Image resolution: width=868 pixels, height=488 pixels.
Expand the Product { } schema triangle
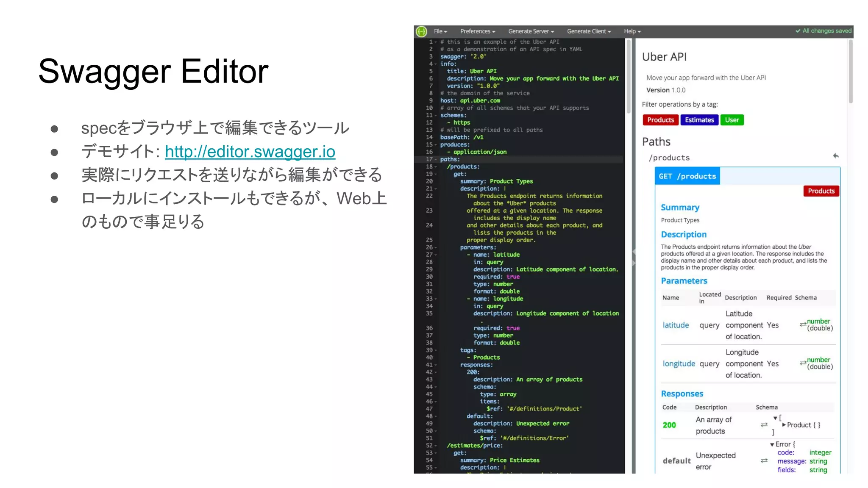pyautogui.click(x=784, y=425)
